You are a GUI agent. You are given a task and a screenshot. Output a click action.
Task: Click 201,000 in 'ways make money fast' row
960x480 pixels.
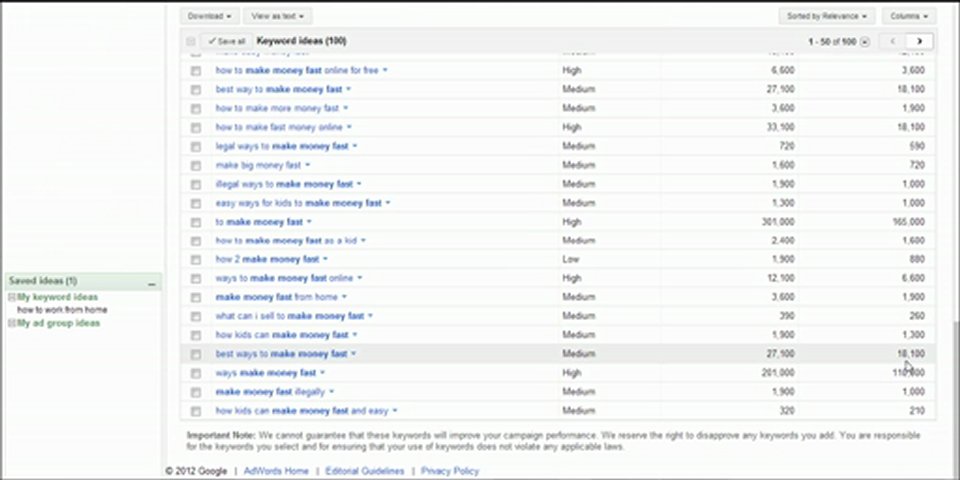coord(778,373)
